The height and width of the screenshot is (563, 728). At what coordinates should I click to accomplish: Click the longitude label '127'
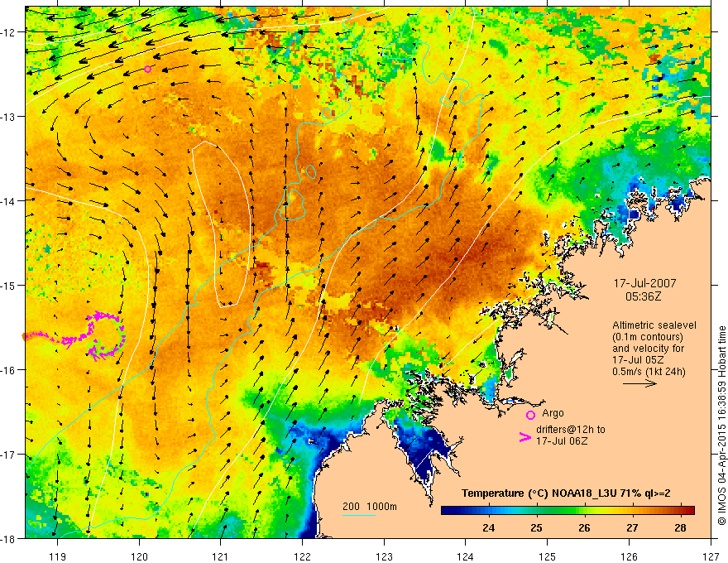(711, 556)
